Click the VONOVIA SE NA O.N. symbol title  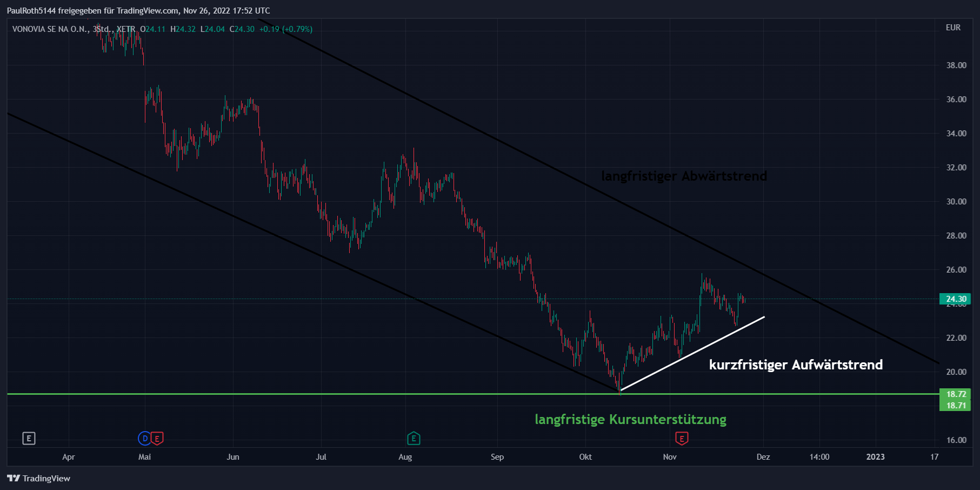[x=51, y=29]
